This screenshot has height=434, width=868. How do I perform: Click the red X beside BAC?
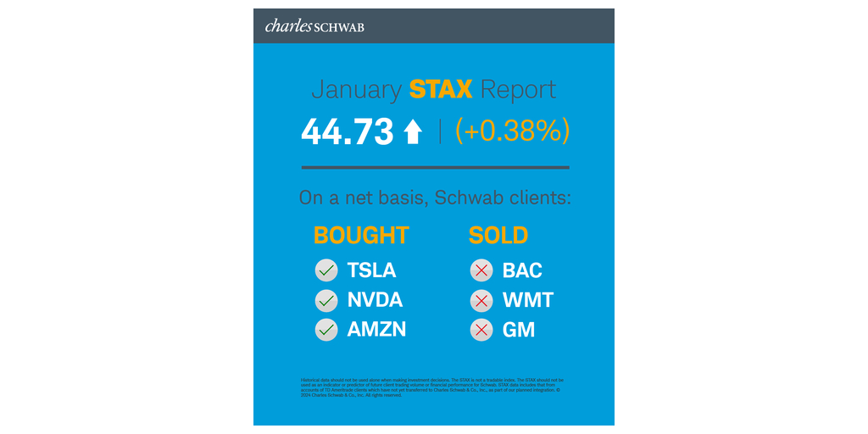click(481, 270)
